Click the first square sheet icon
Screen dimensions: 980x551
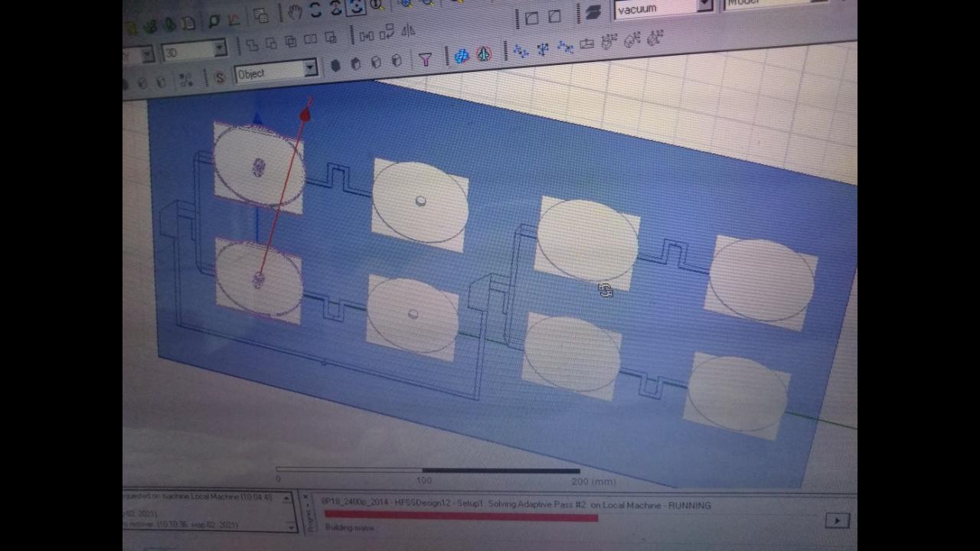click(532, 18)
